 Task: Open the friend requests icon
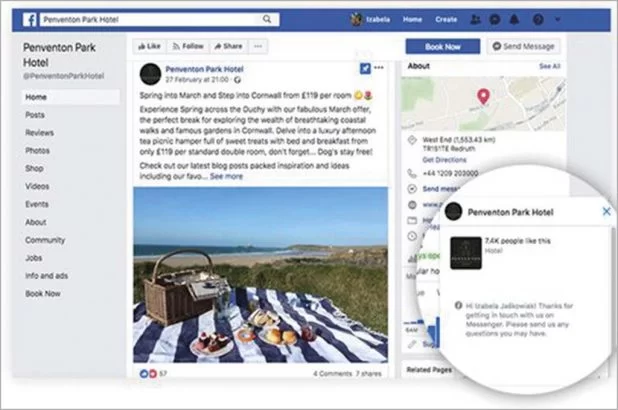pos(476,19)
